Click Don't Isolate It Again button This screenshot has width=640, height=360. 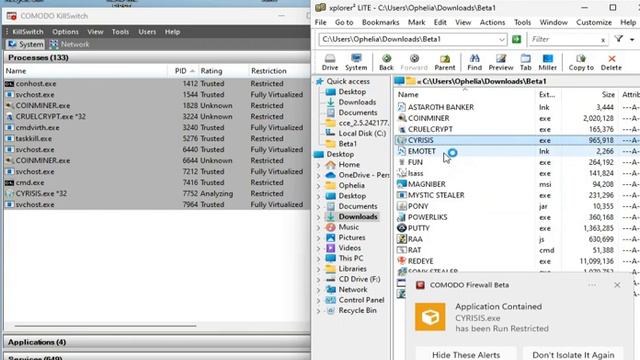coord(573,354)
